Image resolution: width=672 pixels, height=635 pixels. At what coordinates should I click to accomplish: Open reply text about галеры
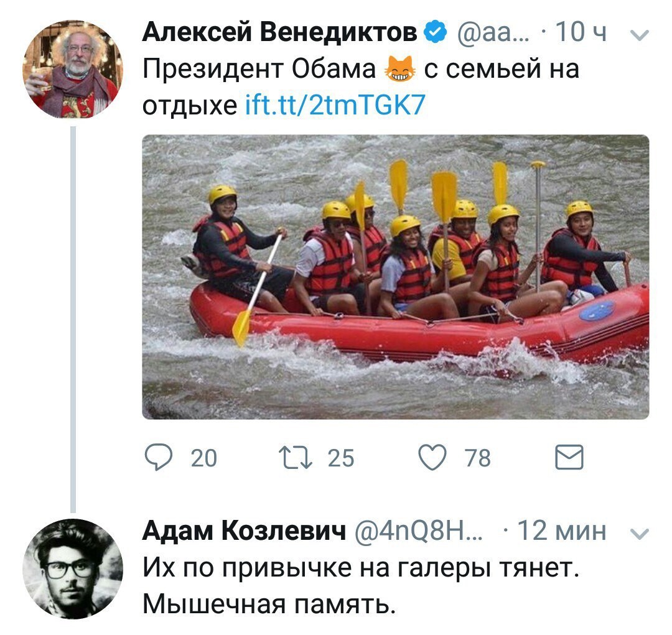tap(361, 585)
